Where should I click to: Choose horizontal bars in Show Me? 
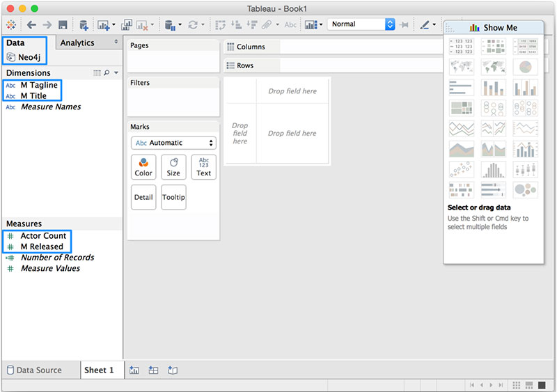pyautogui.click(x=462, y=88)
